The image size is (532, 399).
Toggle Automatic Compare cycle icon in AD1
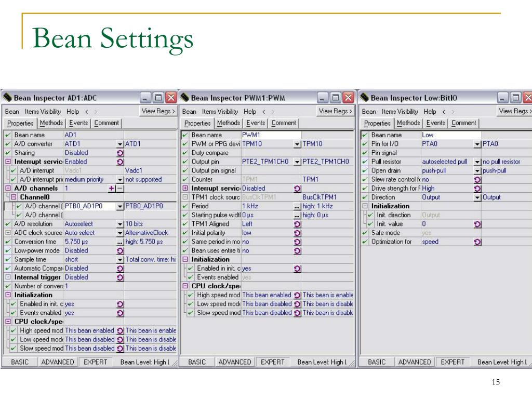point(120,269)
